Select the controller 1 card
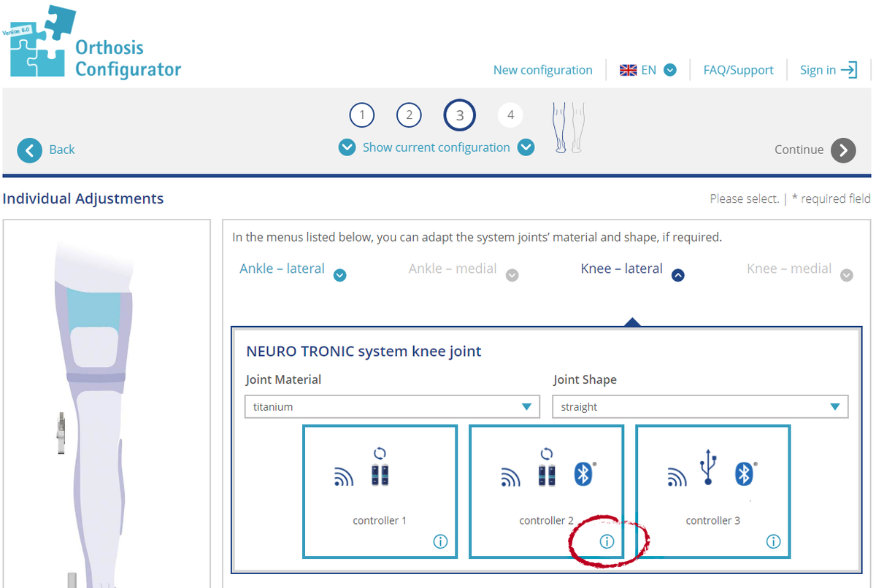 [380, 492]
